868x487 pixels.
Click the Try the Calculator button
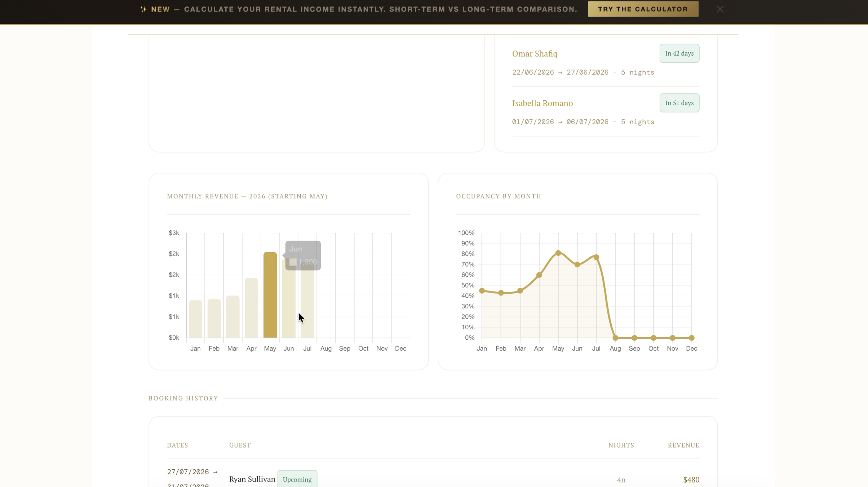[x=643, y=9]
